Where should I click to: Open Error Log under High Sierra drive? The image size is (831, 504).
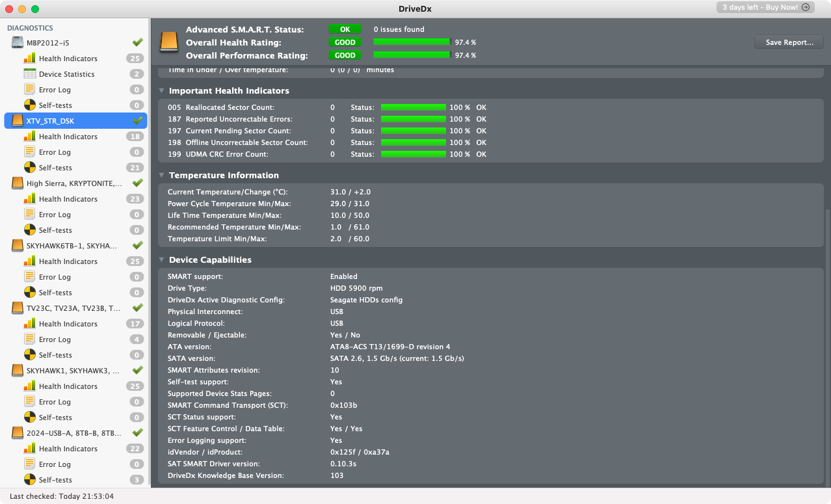tap(55, 215)
